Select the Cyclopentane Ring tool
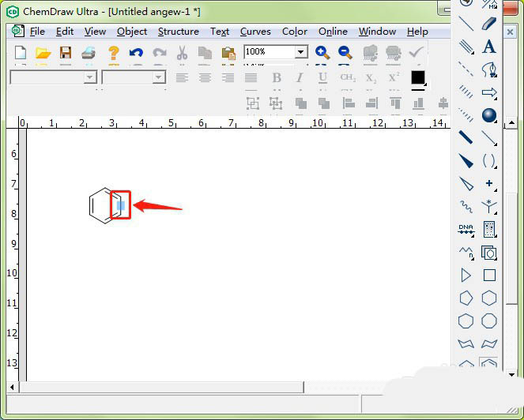 click(466, 298)
